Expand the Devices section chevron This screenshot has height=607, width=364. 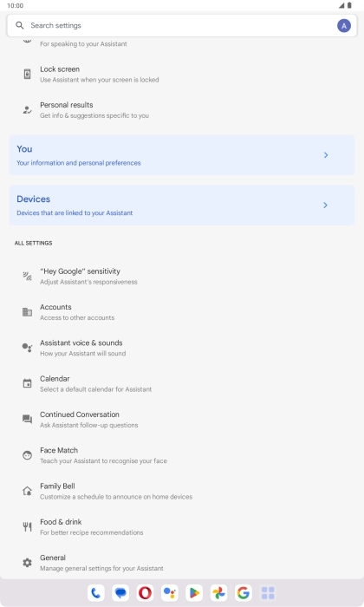tap(325, 205)
